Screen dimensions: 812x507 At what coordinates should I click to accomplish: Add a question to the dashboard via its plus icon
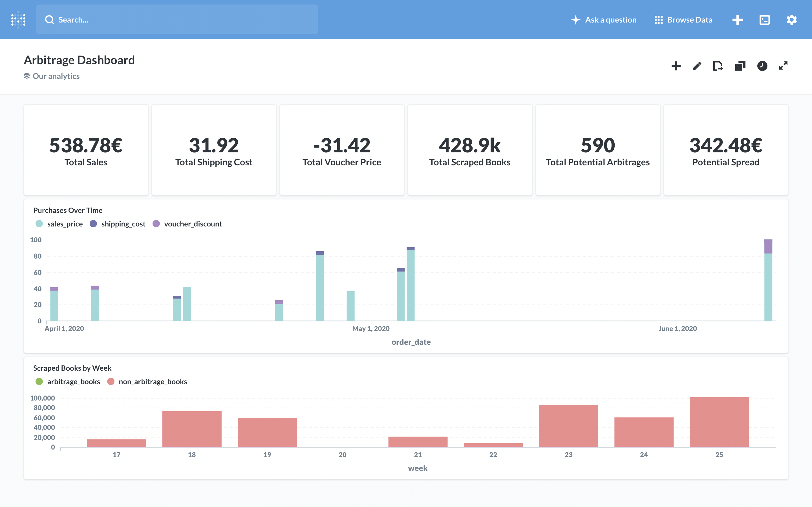coord(676,66)
